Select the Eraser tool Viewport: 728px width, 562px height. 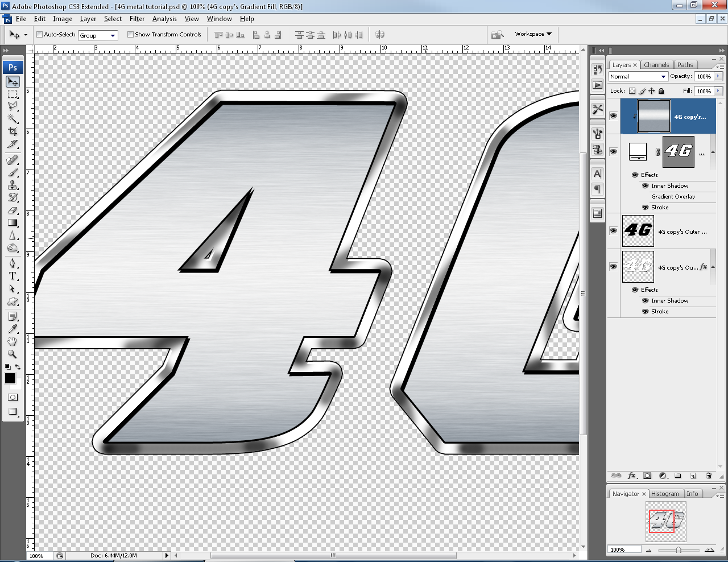13,210
